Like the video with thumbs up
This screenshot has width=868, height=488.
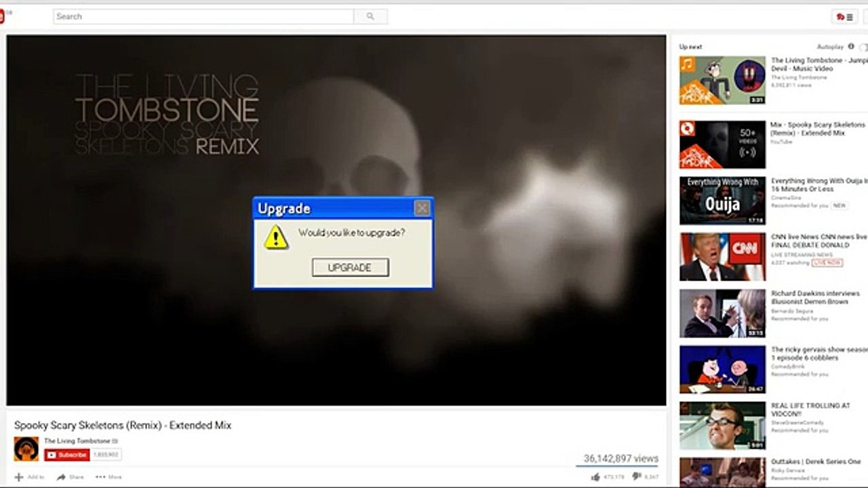pyautogui.click(x=595, y=477)
